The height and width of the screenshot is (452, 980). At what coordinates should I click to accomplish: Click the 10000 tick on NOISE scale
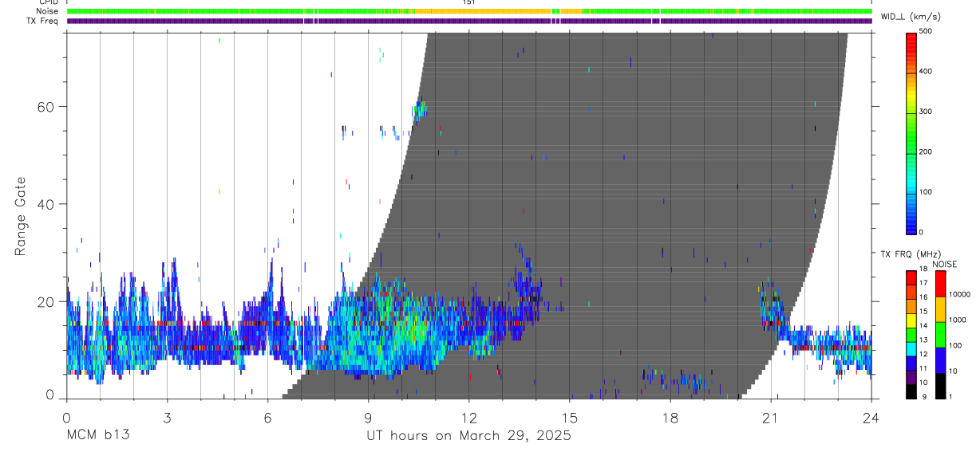960,295
